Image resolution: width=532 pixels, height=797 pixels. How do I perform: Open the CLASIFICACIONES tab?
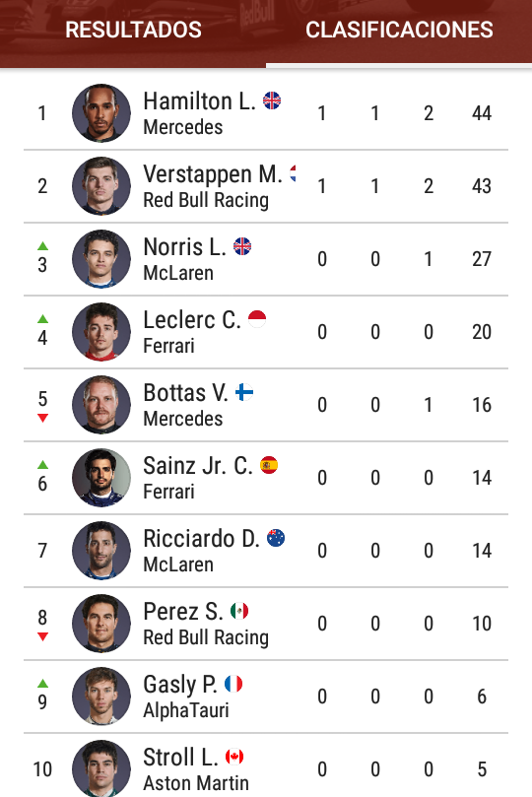pyautogui.click(x=399, y=30)
